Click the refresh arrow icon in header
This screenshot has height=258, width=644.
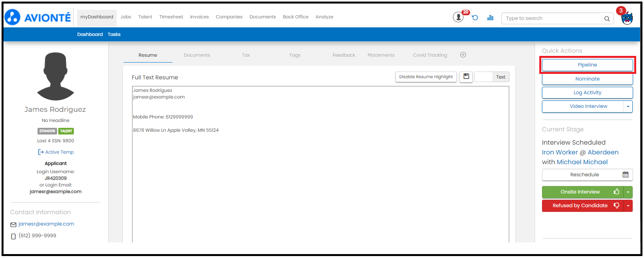click(x=475, y=18)
